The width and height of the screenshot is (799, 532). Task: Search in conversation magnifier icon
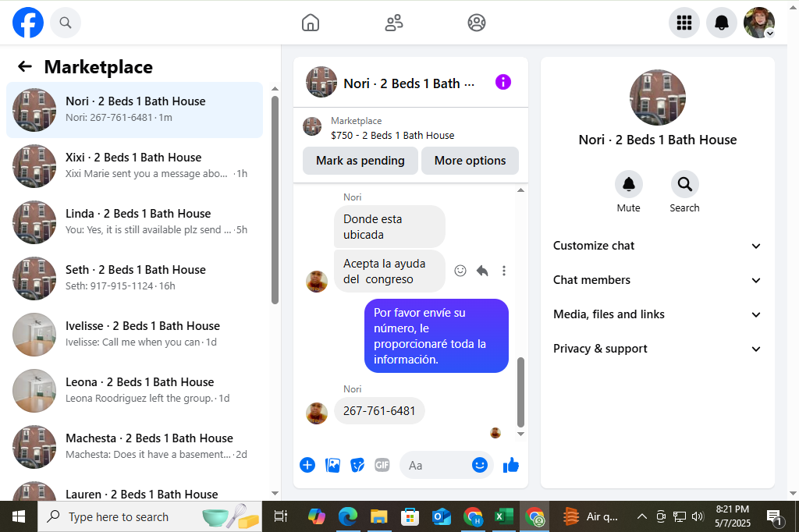pyautogui.click(x=684, y=184)
